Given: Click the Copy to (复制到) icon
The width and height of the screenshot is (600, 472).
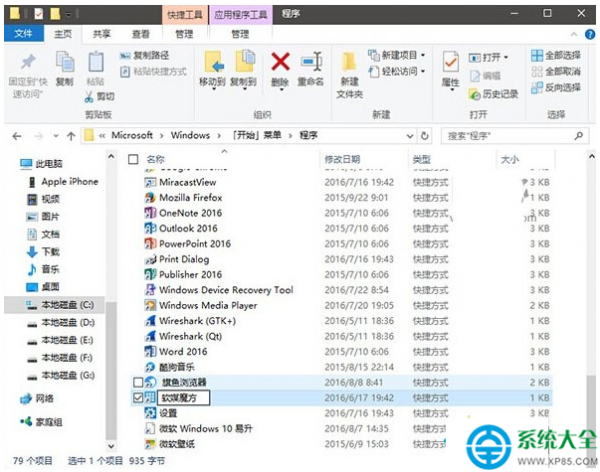Looking at the screenshot, I should (x=244, y=61).
